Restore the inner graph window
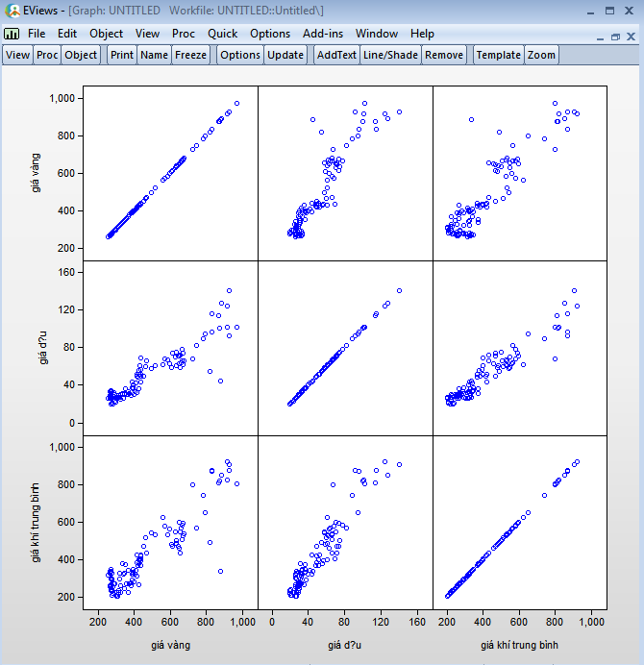The image size is (644, 665). [615, 36]
